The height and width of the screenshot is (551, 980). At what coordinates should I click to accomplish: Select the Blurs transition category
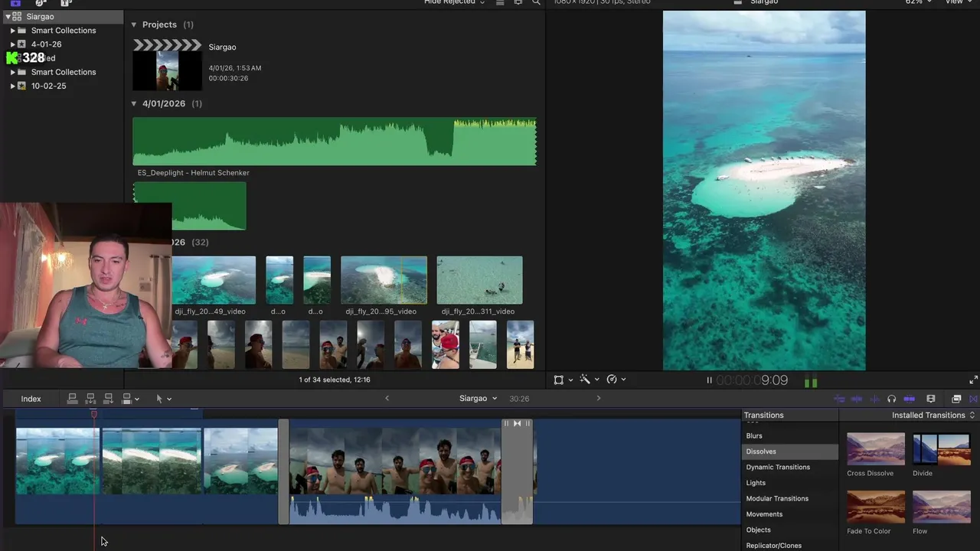(754, 435)
